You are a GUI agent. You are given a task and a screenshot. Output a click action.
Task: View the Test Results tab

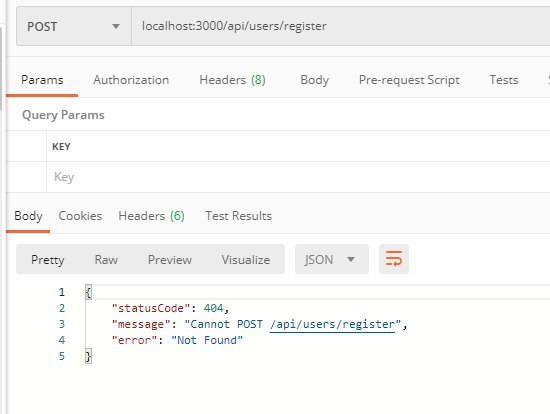(239, 216)
